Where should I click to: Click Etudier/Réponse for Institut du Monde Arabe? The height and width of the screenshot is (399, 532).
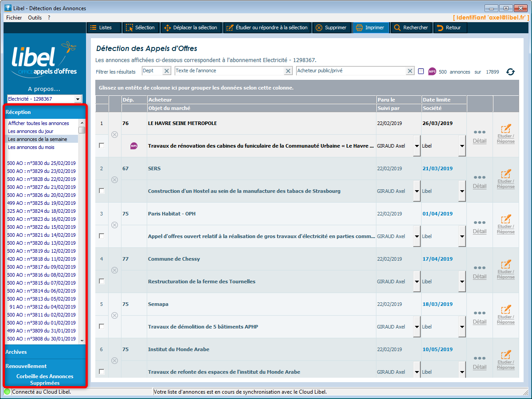(506, 360)
